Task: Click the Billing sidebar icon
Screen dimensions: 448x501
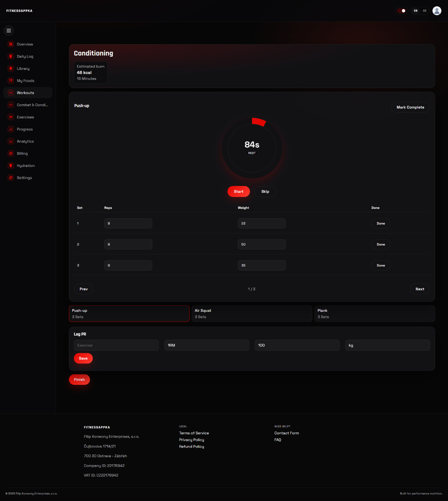Action: [x=11, y=153]
